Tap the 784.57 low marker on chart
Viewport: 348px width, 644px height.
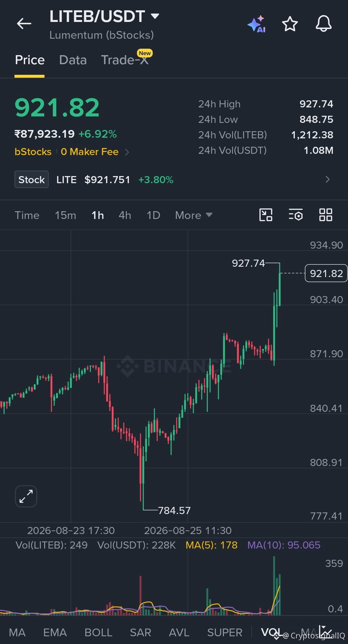(x=174, y=510)
